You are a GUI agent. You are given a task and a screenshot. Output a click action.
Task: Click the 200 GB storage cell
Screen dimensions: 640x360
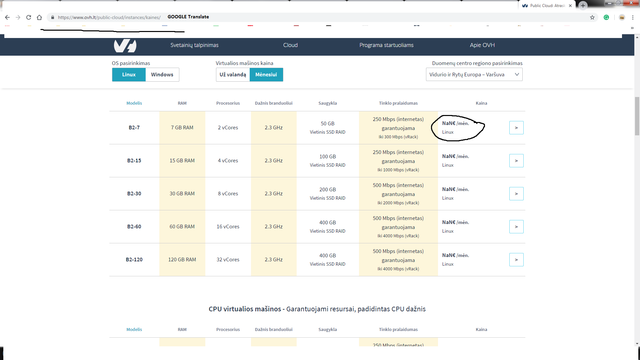327,194
